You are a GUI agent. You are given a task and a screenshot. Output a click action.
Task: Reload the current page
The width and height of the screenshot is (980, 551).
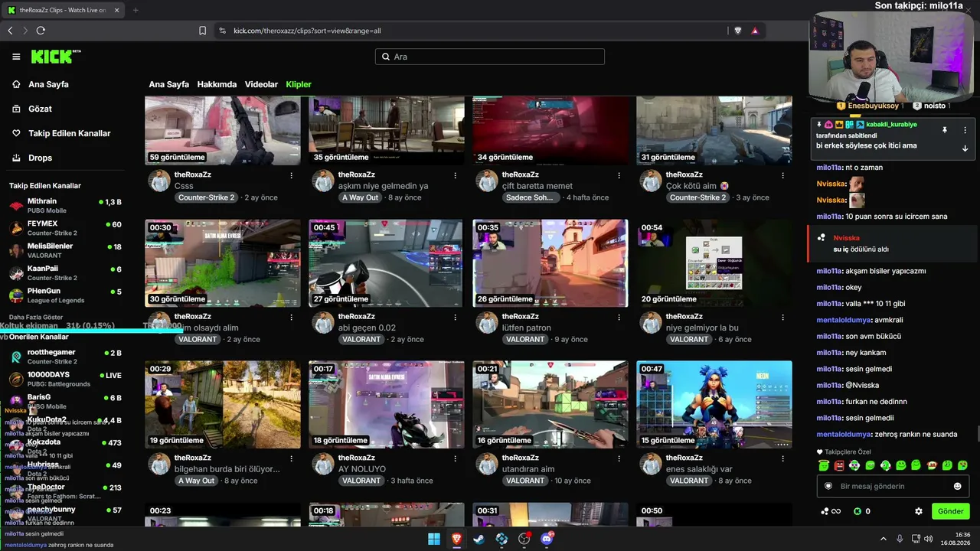[41, 31]
